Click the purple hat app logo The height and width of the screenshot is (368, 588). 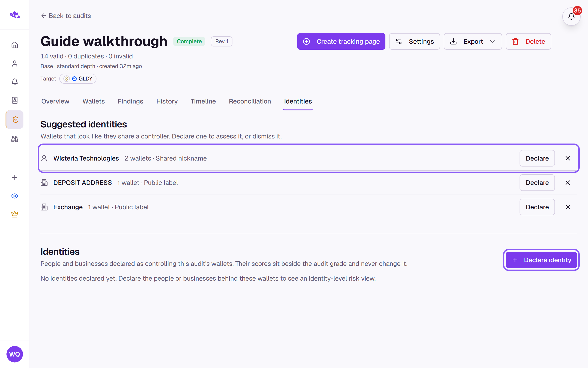[x=14, y=14]
